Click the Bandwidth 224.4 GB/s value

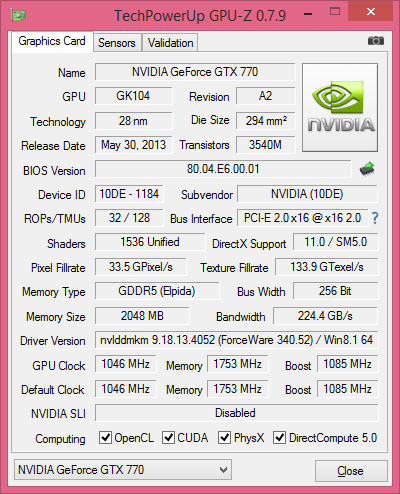click(x=325, y=316)
